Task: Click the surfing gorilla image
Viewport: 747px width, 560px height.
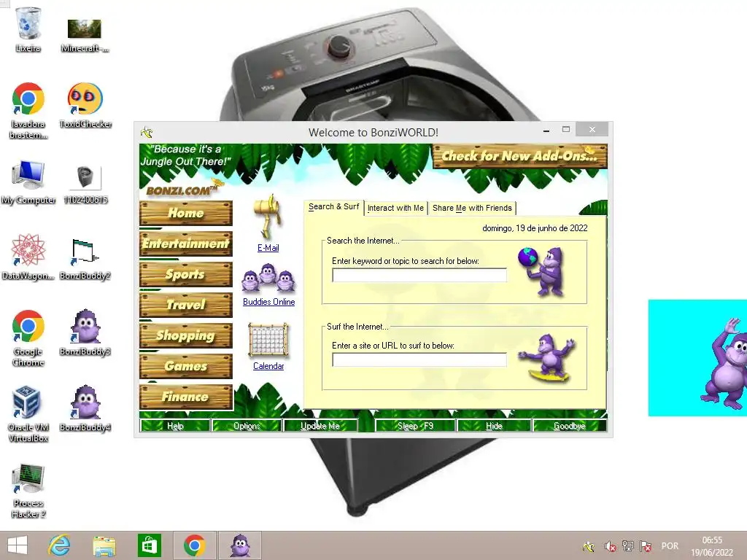Action: pos(548,358)
